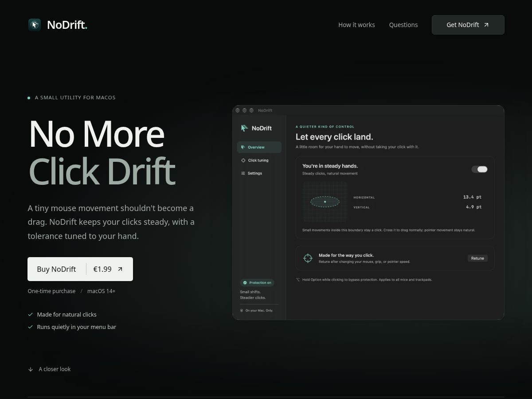
Task: Click the dashed ellipse tolerance preview
Action: pos(325,202)
